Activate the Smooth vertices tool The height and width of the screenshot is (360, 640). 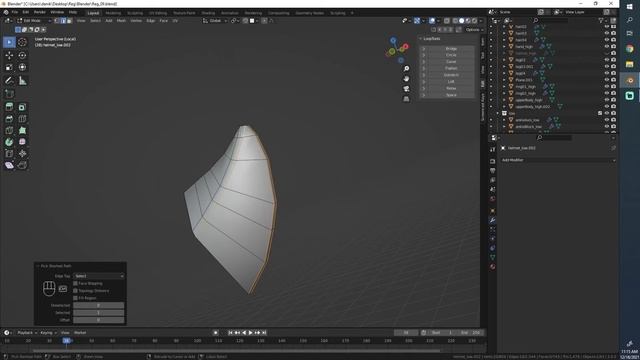coord(22,142)
